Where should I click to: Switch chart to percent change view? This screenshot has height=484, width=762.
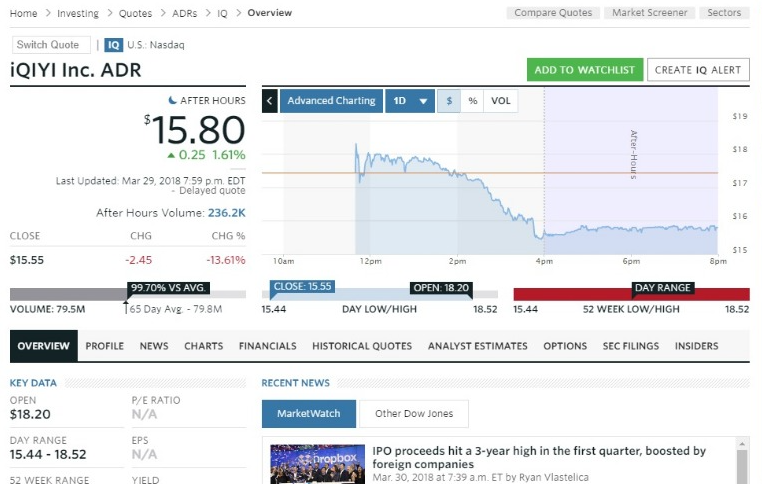click(472, 101)
